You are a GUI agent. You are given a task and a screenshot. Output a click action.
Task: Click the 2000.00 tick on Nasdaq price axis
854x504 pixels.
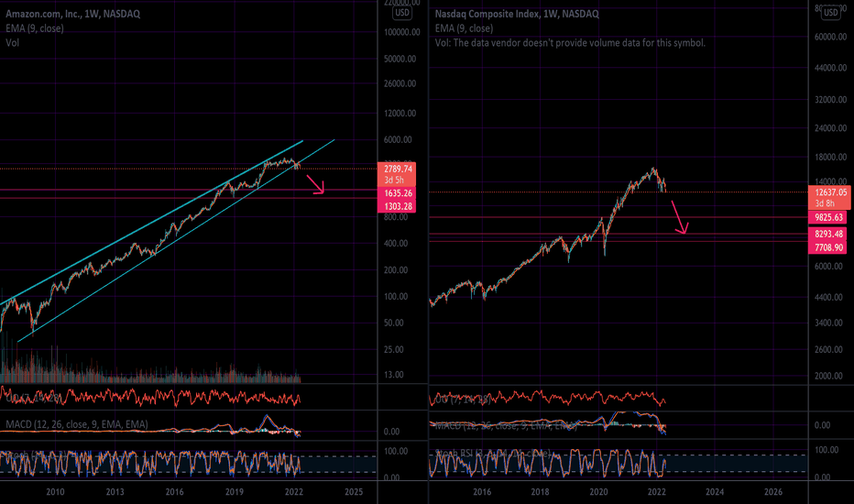[x=828, y=376]
